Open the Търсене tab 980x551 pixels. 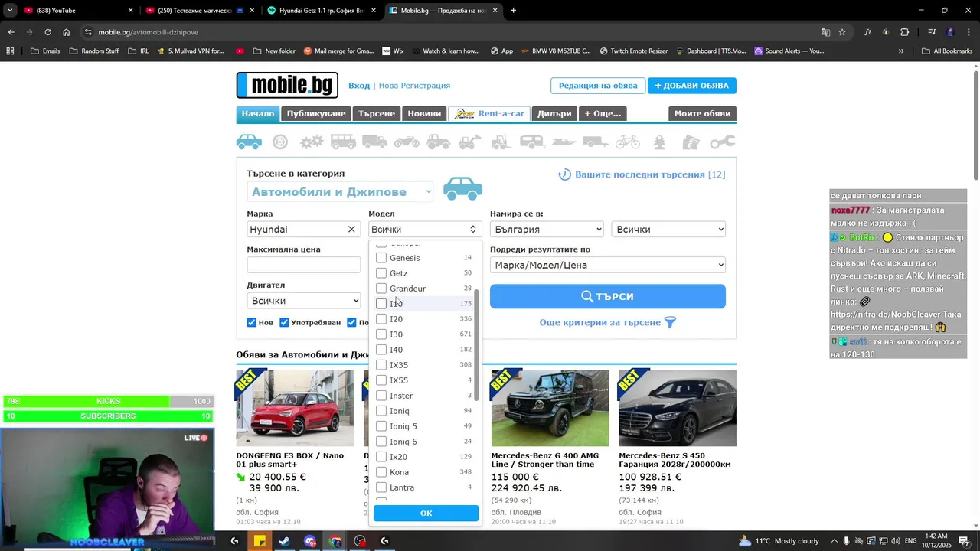pos(377,113)
